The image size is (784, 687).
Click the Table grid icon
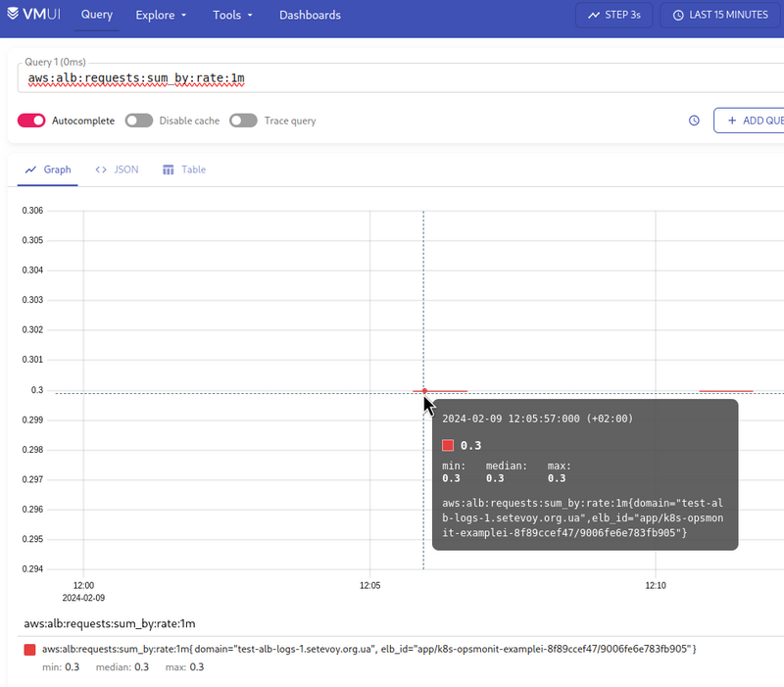click(x=168, y=170)
